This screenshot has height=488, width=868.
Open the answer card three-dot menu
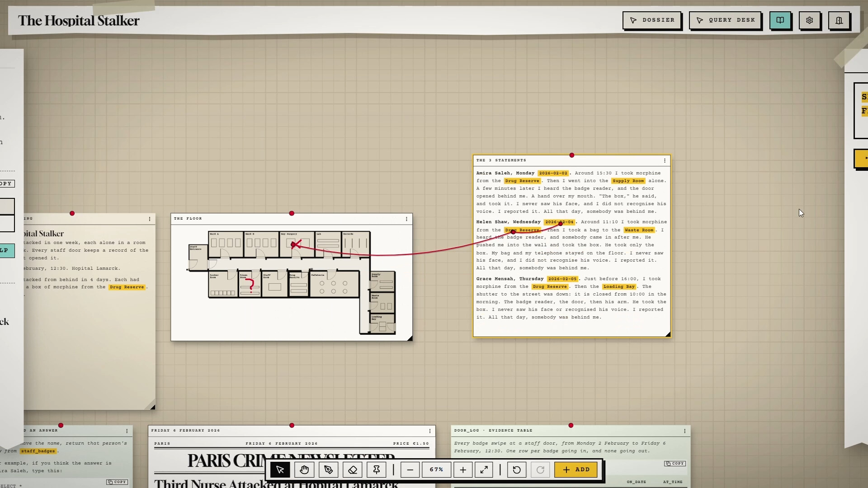pyautogui.click(x=127, y=431)
